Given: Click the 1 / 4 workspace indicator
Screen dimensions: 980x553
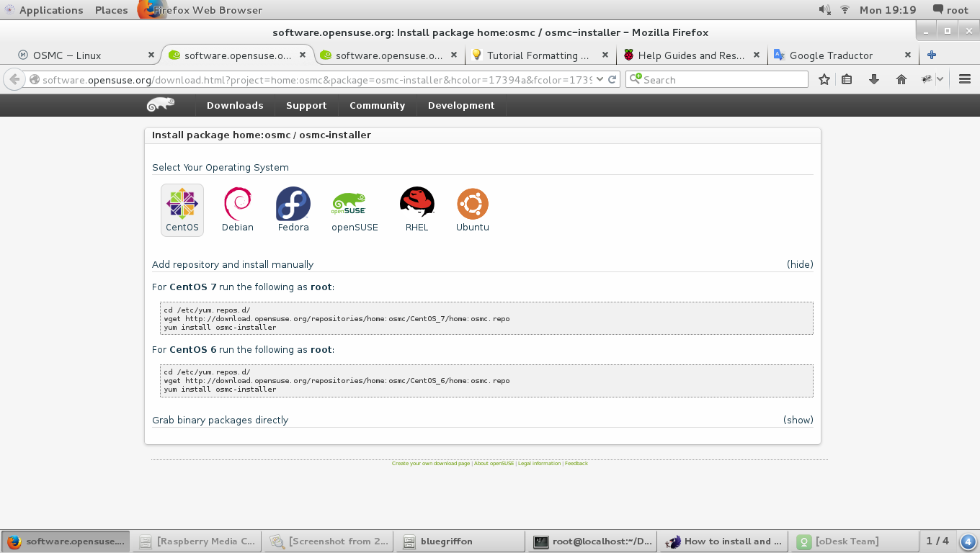Looking at the screenshot, I should tap(937, 541).
